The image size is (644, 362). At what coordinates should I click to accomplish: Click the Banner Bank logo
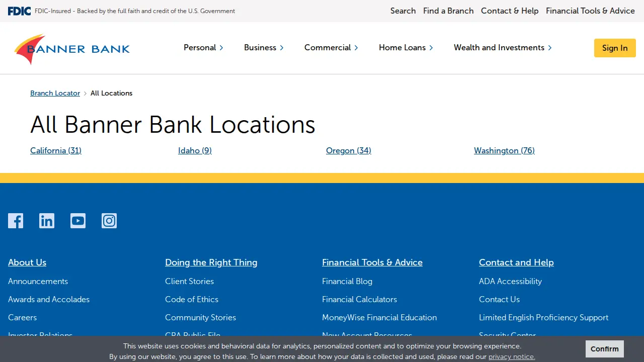(72, 49)
